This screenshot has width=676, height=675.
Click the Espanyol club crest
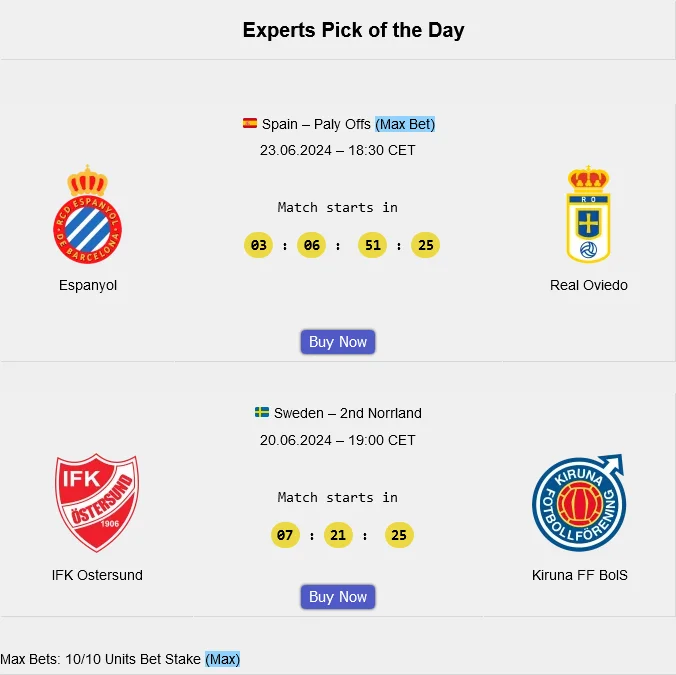(x=88, y=215)
